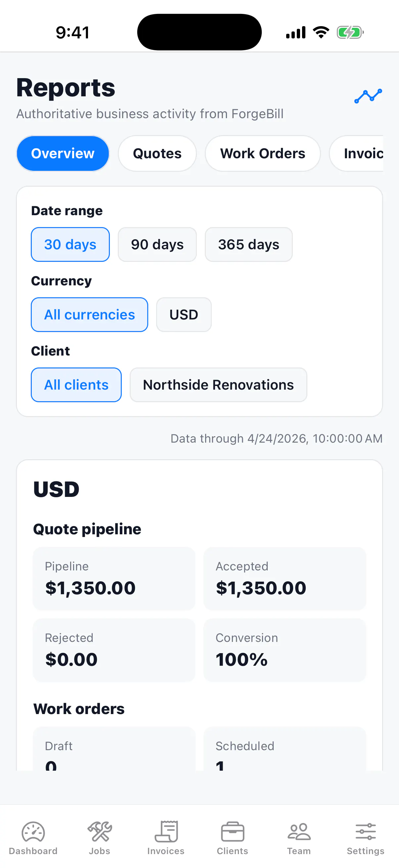399x868 pixels.
Task: Switch to the Quotes tab
Action: pyautogui.click(x=157, y=153)
